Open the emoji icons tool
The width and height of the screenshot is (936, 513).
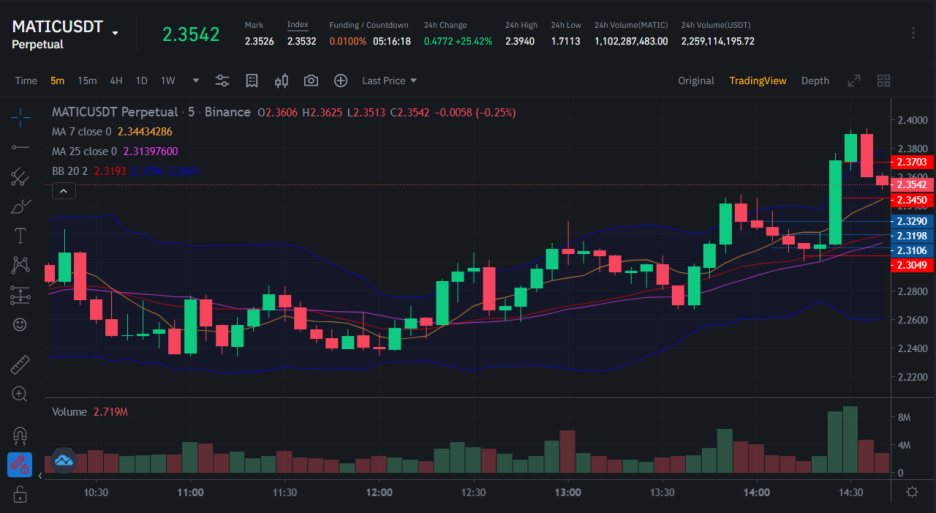click(x=20, y=324)
